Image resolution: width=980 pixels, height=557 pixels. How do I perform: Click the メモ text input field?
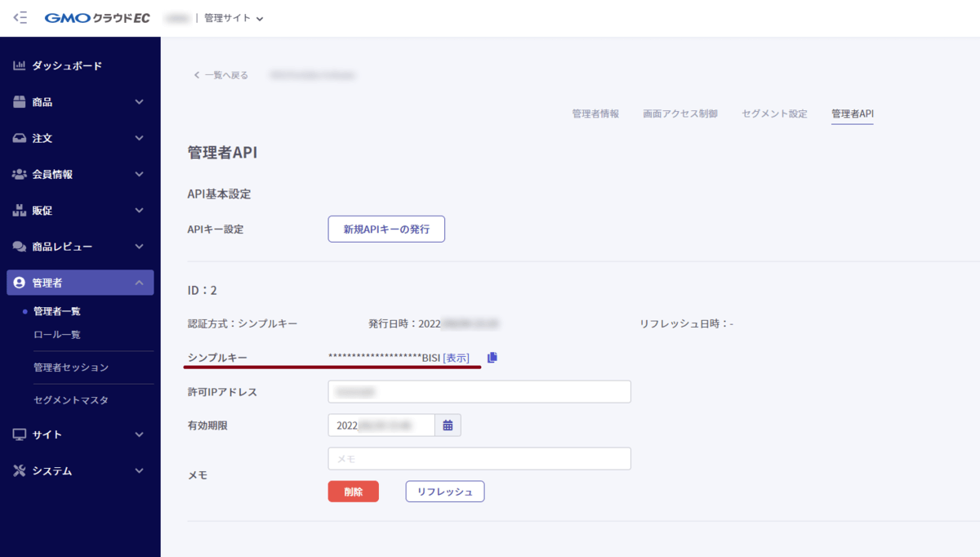(479, 459)
